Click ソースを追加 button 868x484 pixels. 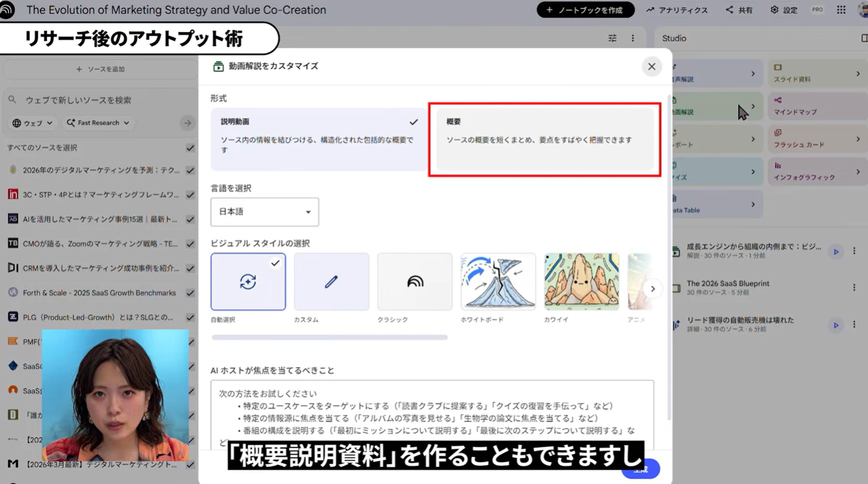point(100,69)
